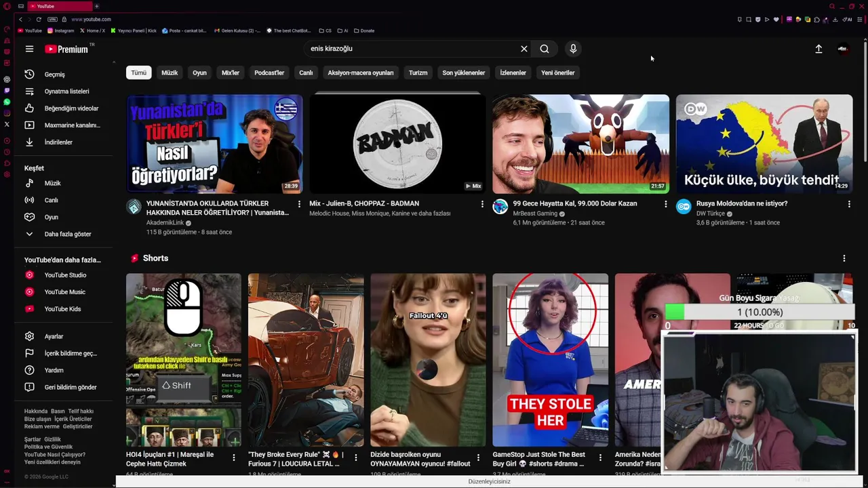Image resolution: width=868 pixels, height=488 pixels.
Task: Open a new browser tab with plus
Action: (x=96, y=6)
